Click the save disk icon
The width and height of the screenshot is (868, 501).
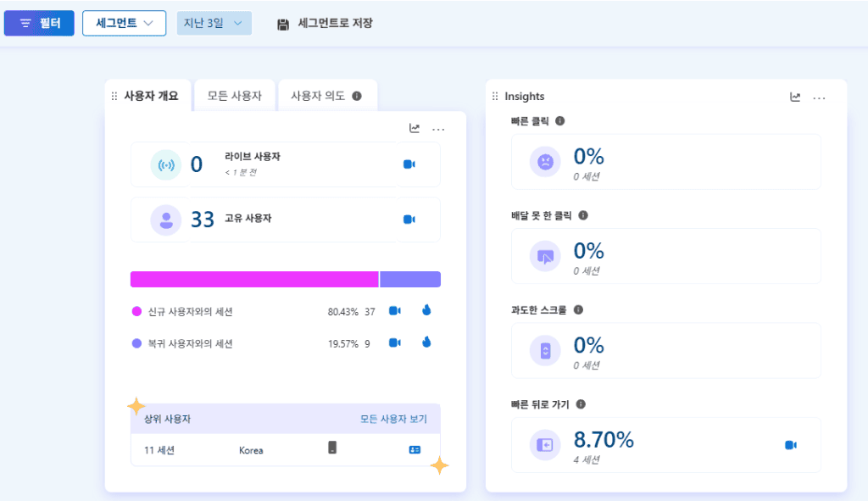(x=283, y=25)
